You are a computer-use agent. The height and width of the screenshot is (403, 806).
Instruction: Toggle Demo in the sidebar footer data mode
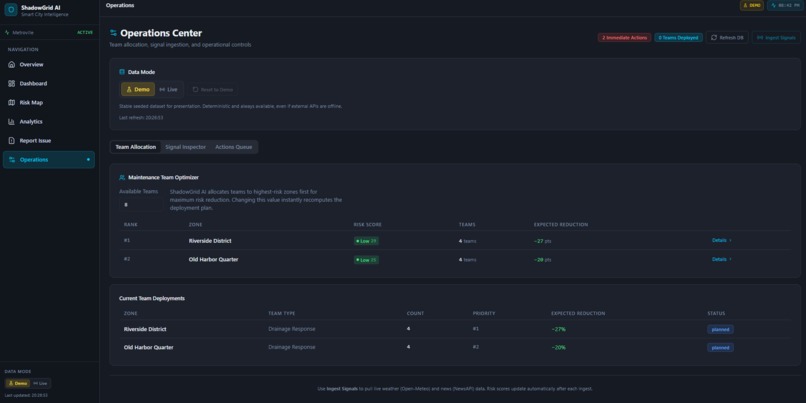coord(17,383)
